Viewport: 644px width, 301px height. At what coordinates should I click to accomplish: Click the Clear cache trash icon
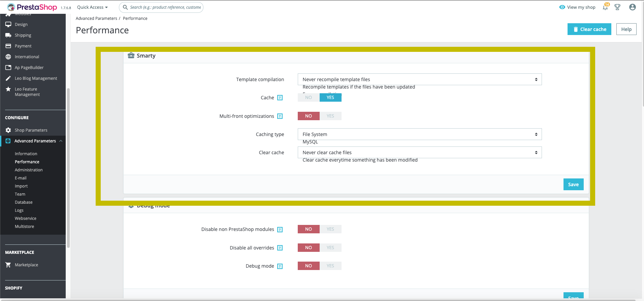coord(576,29)
